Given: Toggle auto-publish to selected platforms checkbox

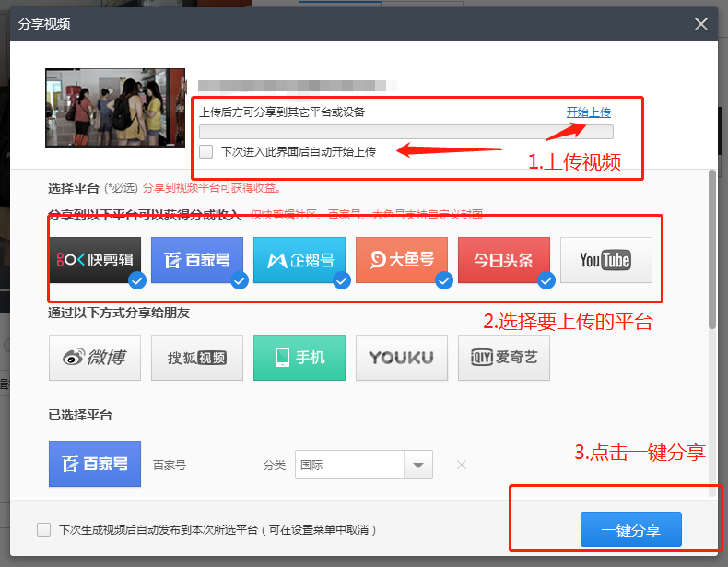Looking at the screenshot, I should click(43, 530).
